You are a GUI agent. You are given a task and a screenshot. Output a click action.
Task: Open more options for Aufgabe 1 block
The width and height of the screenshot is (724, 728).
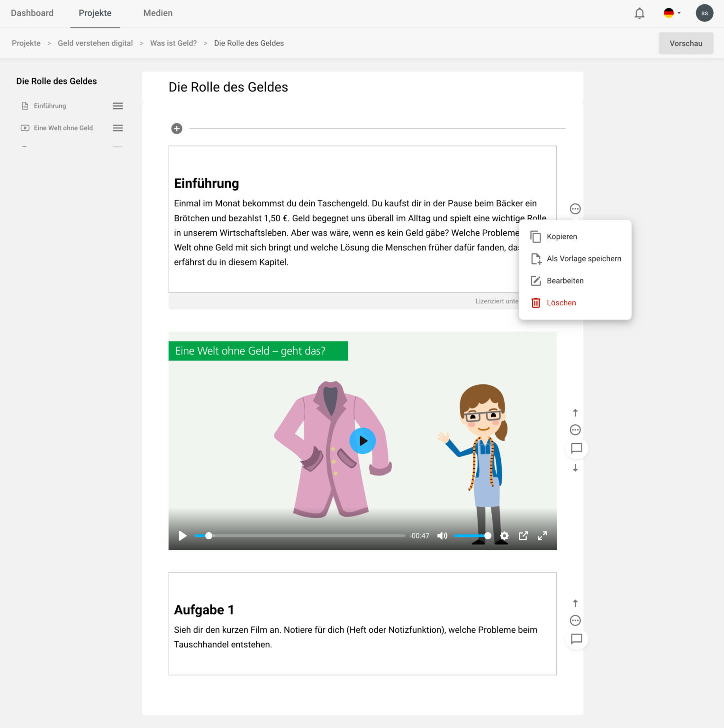(575, 620)
